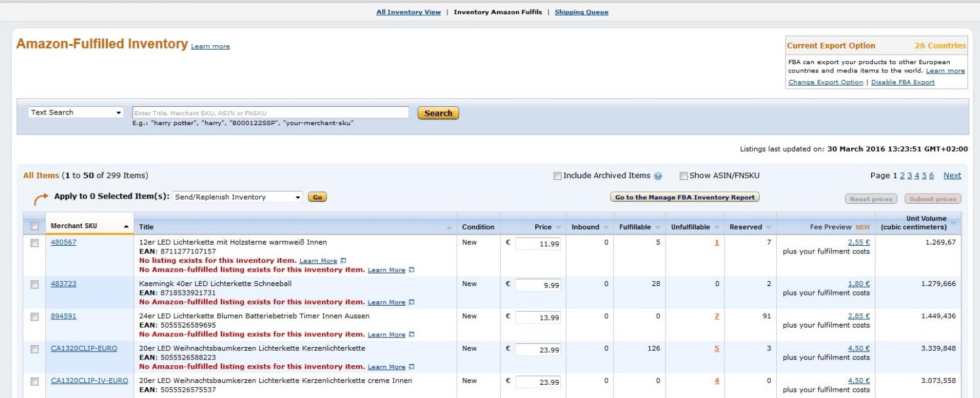This screenshot has width=980, height=398.
Task: Open the Text Search type dropdown
Action: (x=76, y=113)
